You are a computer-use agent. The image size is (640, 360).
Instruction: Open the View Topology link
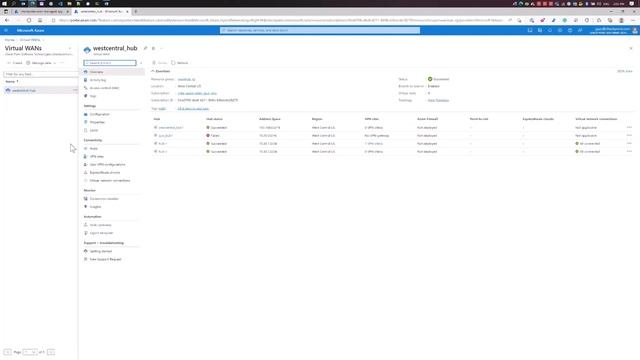click(x=438, y=100)
